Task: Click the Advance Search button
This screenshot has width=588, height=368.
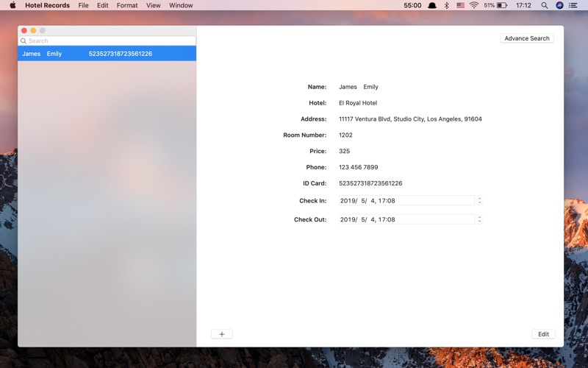Action: [x=527, y=38]
